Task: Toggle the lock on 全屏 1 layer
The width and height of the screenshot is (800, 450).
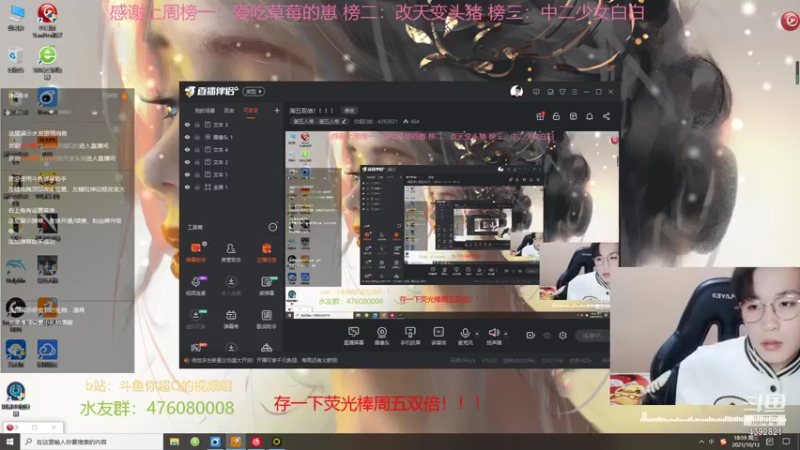Action: tap(197, 187)
